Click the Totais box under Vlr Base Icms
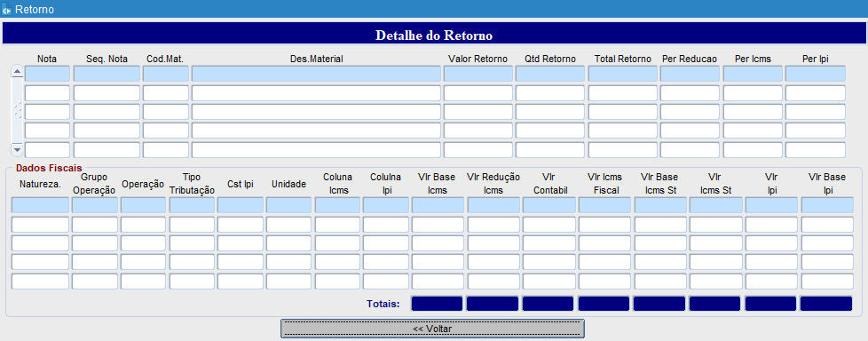Screen dimensions: 868x341 coord(437,304)
